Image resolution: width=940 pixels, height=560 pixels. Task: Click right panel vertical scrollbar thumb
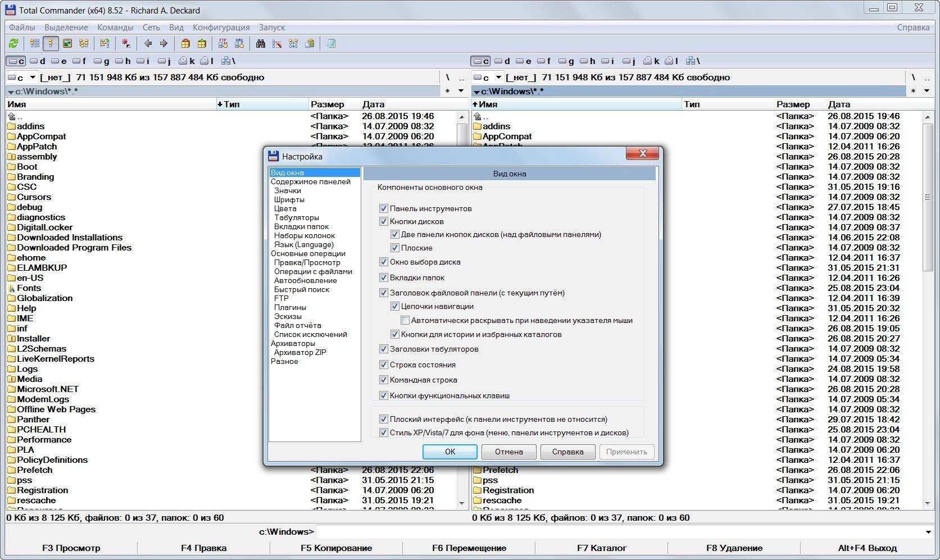tap(928, 197)
